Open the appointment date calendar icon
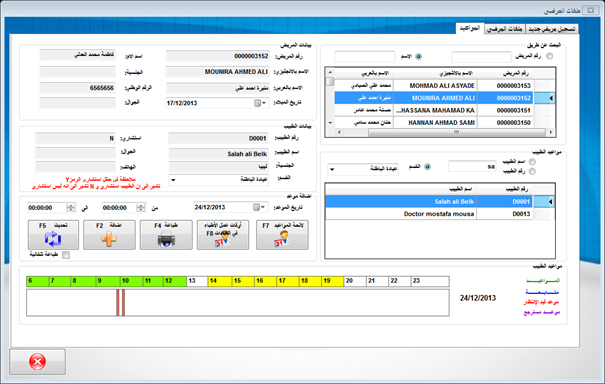 [x=256, y=207]
